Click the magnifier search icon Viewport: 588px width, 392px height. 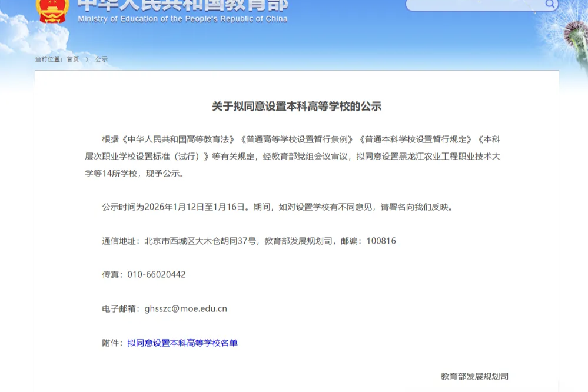coord(550,5)
